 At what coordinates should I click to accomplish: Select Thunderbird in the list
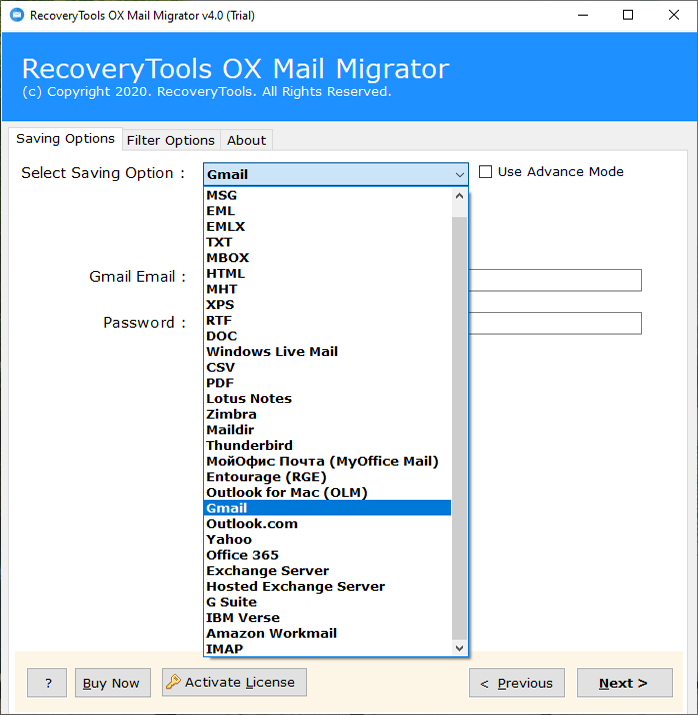(x=327, y=446)
